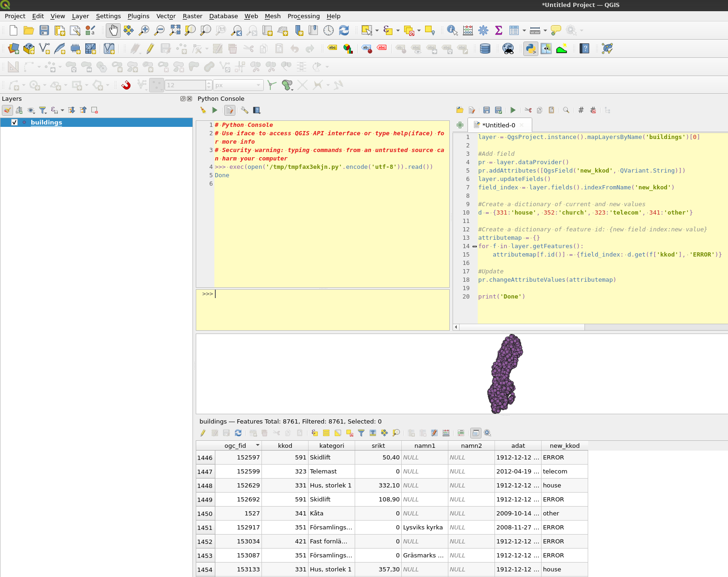Open the Processing Toolbox gear icon
728x577 pixels.
483,30
